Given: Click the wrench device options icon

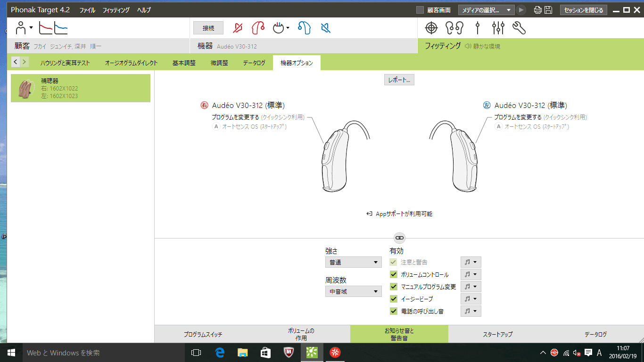Looking at the screenshot, I should tap(519, 28).
